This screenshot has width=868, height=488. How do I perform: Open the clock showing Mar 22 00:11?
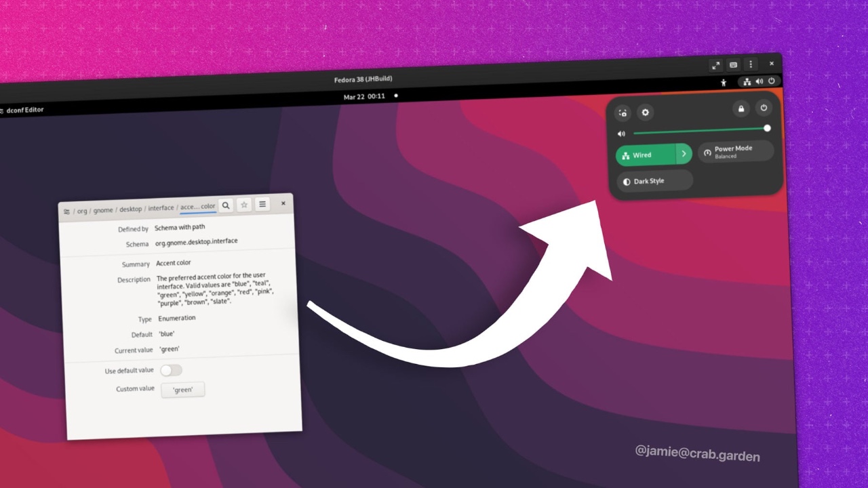(364, 97)
